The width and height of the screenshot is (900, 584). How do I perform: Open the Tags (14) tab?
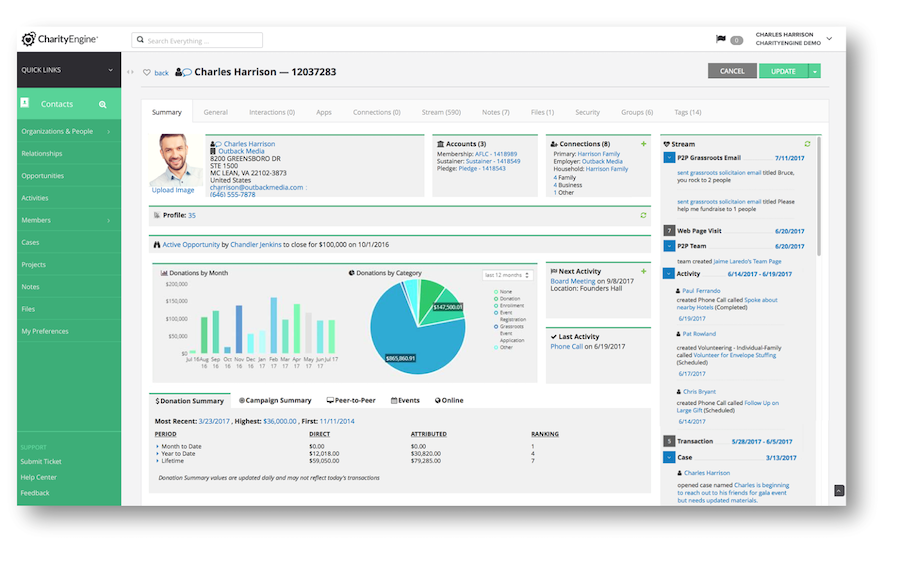click(x=688, y=113)
